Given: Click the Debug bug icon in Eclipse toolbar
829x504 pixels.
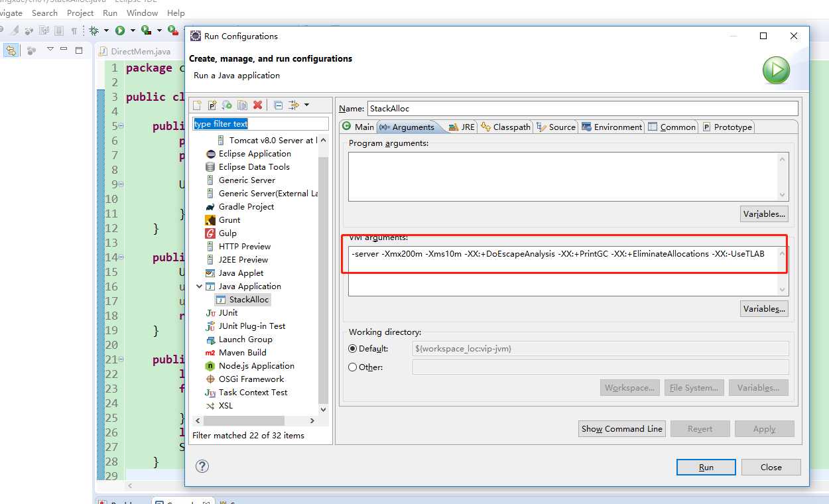Looking at the screenshot, I should click(94, 31).
